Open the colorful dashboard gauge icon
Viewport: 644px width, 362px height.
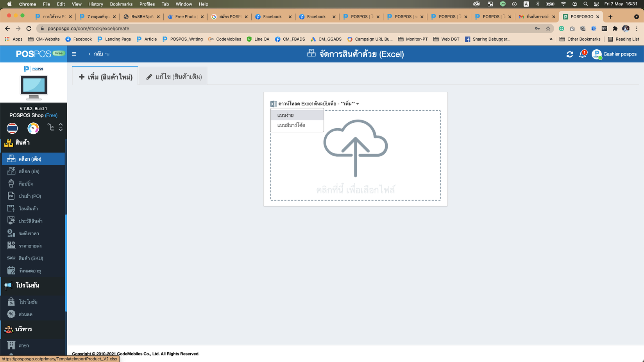33,128
